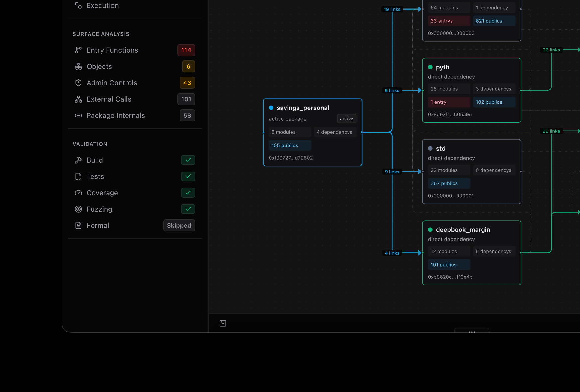Click the active status tag
This screenshot has height=392, width=580.
point(347,119)
